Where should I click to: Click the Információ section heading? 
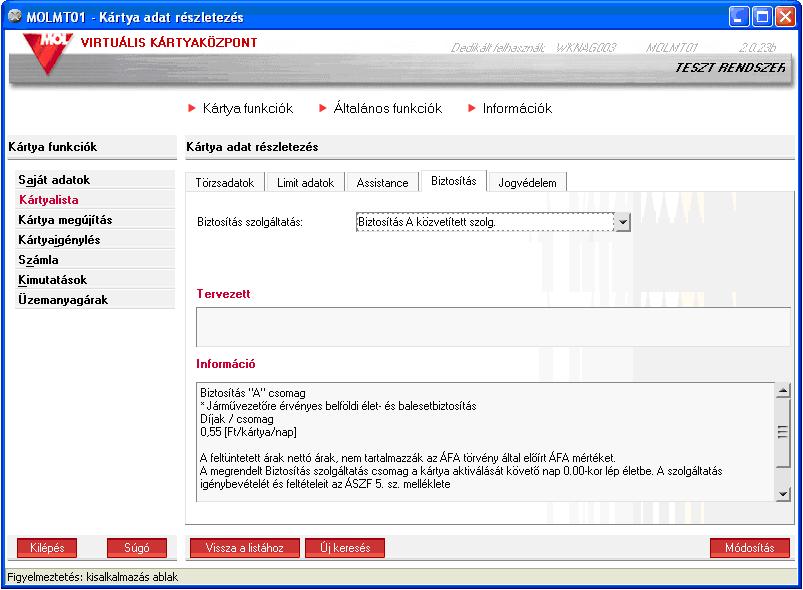click(x=226, y=364)
